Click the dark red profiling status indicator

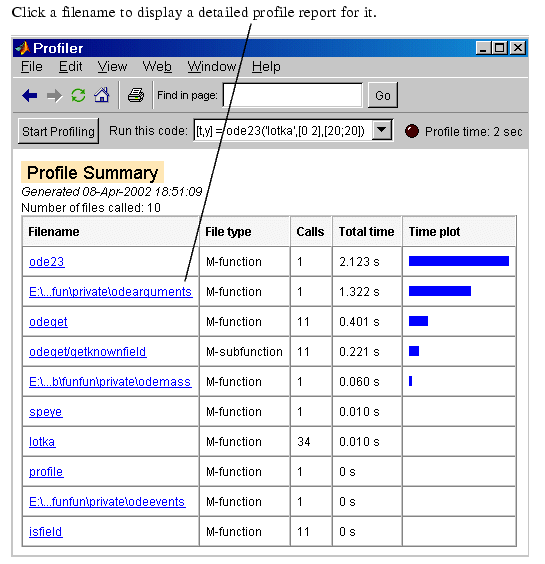(412, 131)
